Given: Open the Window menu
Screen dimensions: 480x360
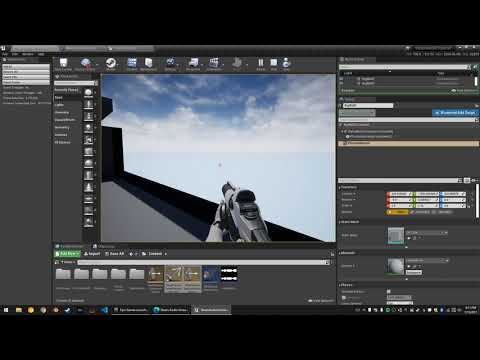Looking at the screenshot, I should click(28, 54).
